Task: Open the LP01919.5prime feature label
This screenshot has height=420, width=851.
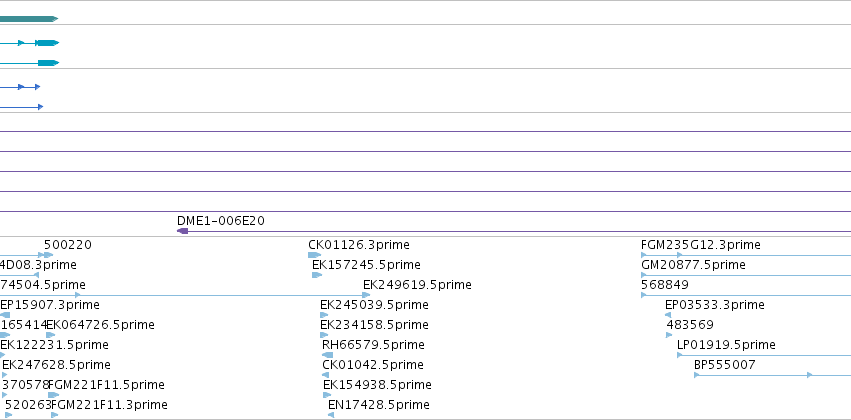Action: tap(726, 345)
